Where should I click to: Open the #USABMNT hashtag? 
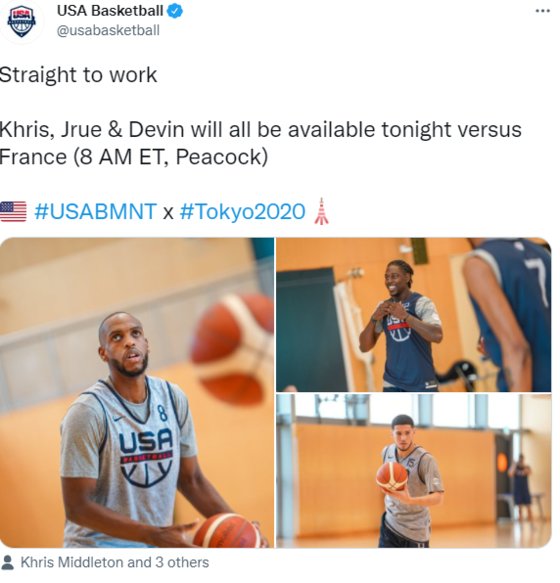95,212
